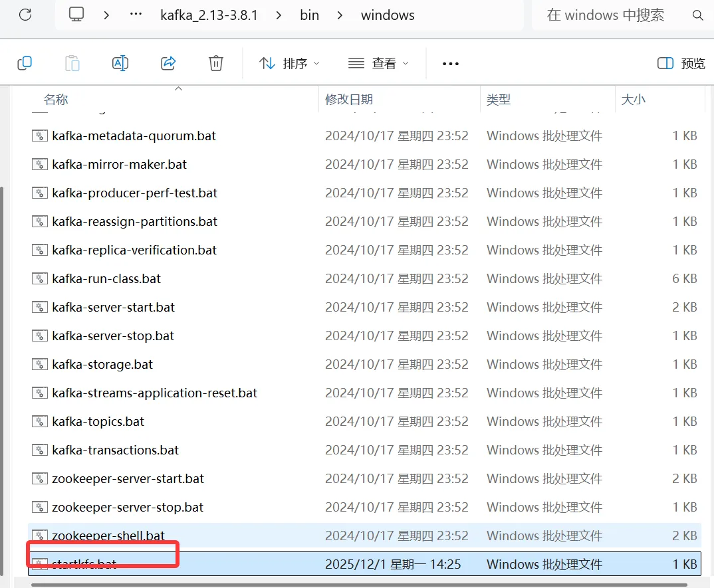Select kafka-streams-application-reset.bat file name
714x588 pixels.
[x=154, y=393]
